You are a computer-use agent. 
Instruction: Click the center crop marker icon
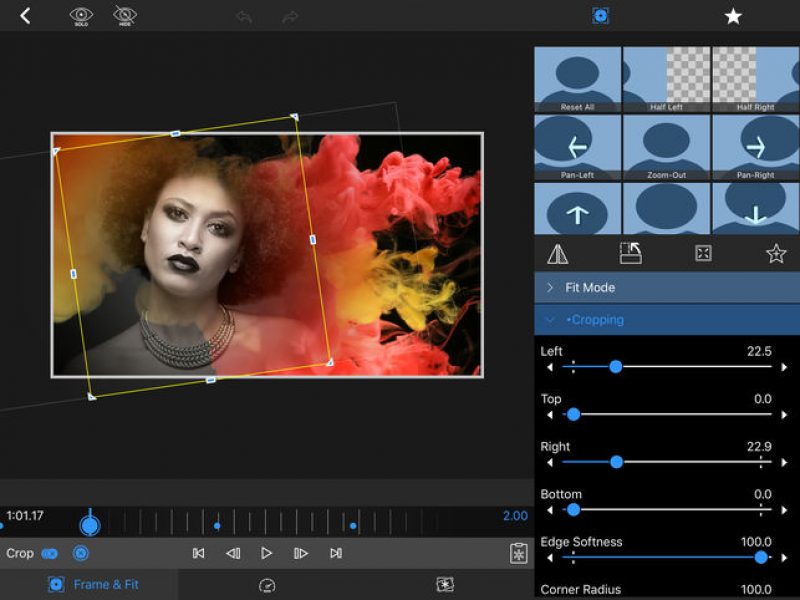tap(702, 253)
